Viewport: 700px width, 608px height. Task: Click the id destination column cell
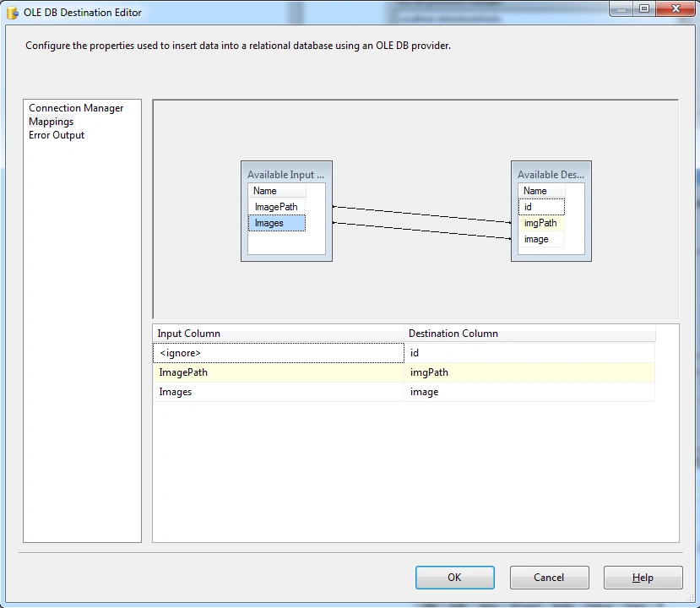click(529, 353)
